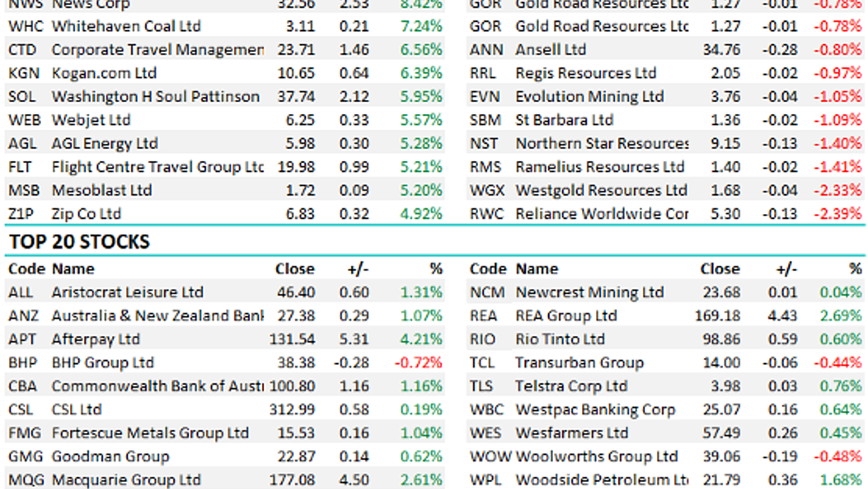This screenshot has width=868, height=489.
Task: Click the 131.54 close price
Action: pos(292,339)
